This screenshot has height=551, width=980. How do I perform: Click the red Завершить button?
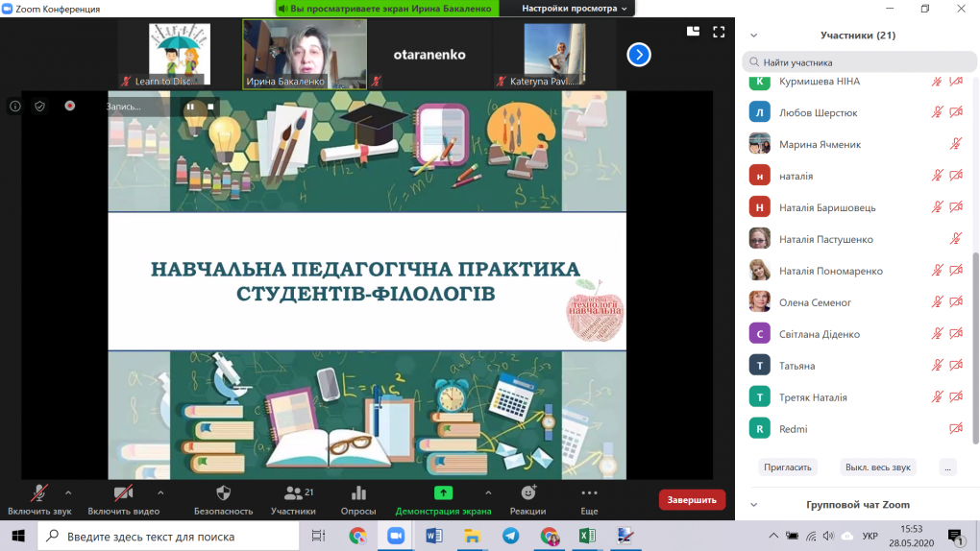point(692,500)
